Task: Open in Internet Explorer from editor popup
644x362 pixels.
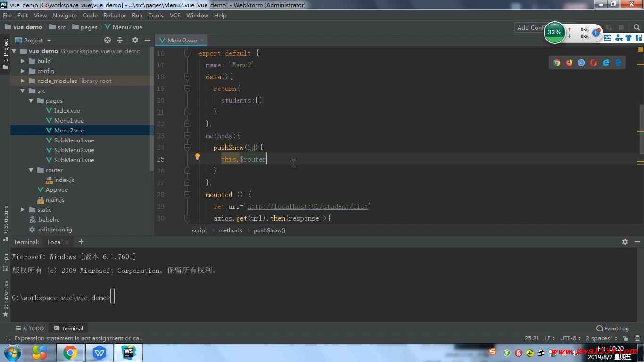Action: pyautogui.click(x=606, y=63)
